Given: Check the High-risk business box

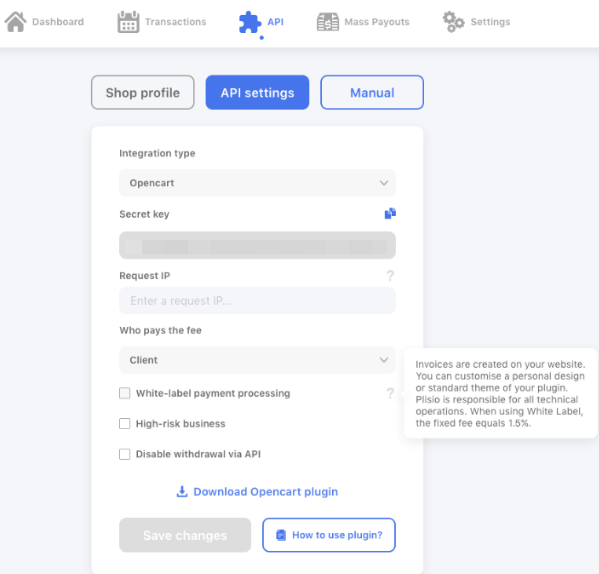Looking at the screenshot, I should tap(125, 424).
